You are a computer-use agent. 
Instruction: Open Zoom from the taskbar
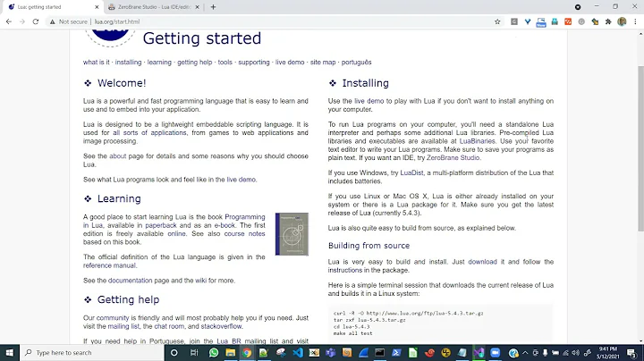[x=496, y=353]
